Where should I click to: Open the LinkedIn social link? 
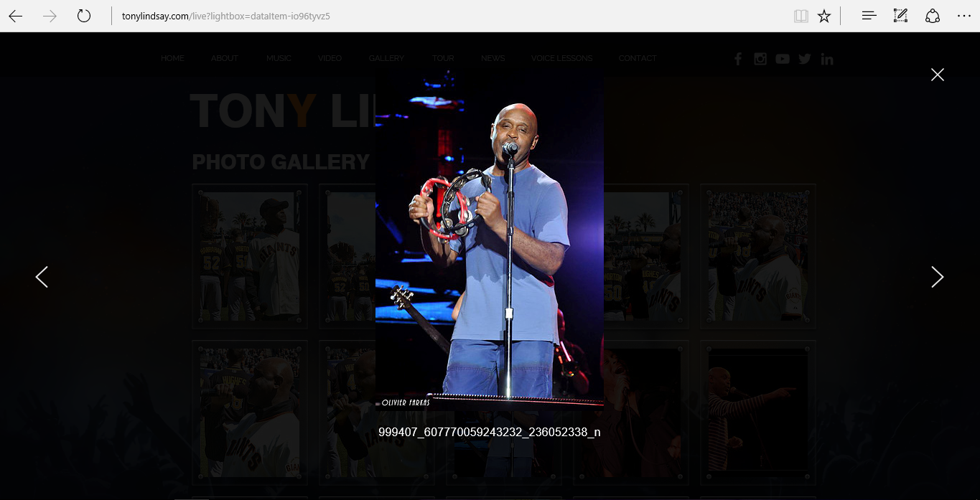[x=827, y=59]
